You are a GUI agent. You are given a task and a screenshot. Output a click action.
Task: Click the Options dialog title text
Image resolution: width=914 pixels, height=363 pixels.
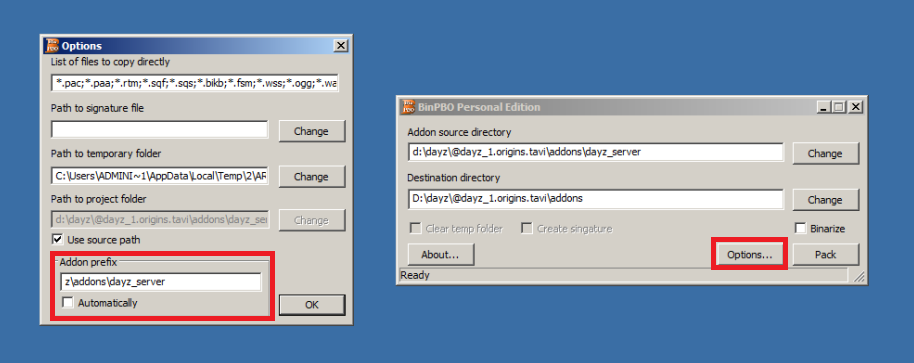click(82, 46)
